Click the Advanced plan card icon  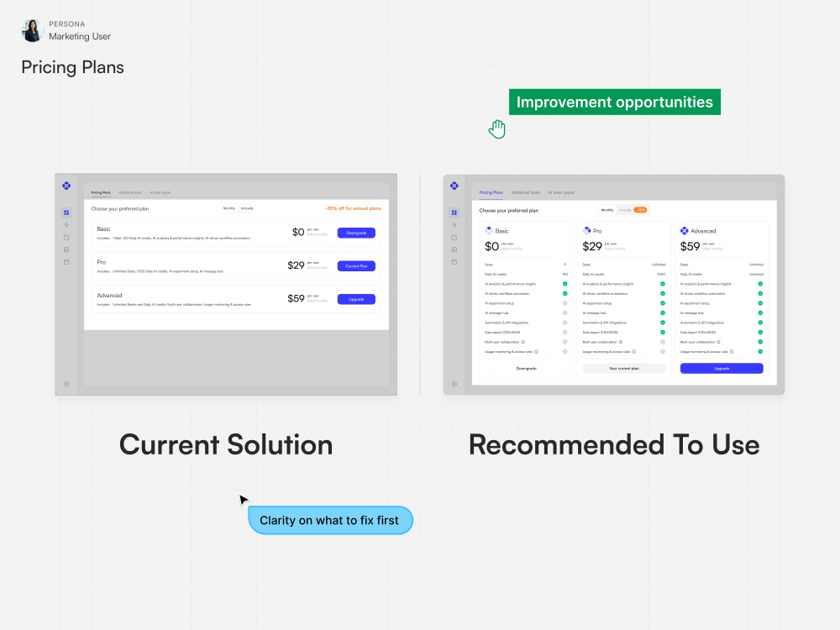[684, 231]
